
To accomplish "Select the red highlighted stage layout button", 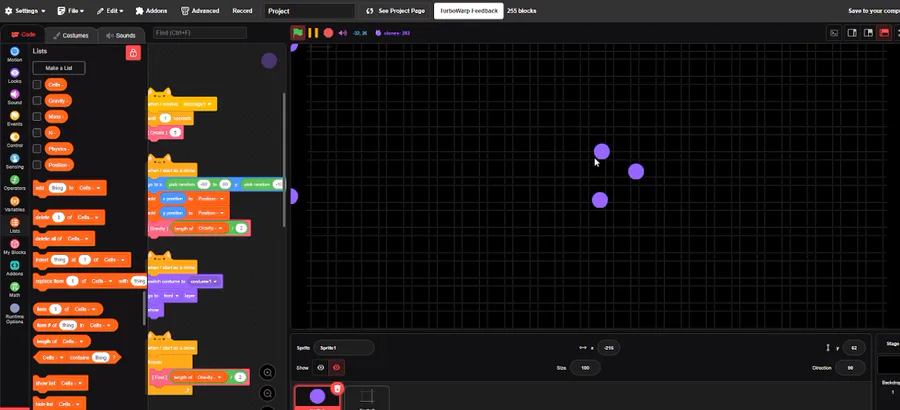I will (x=885, y=33).
